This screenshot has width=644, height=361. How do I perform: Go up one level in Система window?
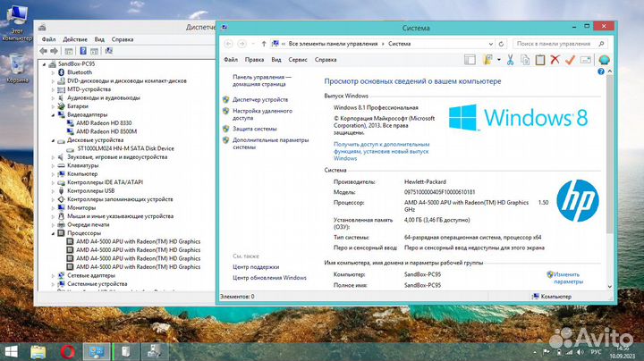click(x=264, y=44)
